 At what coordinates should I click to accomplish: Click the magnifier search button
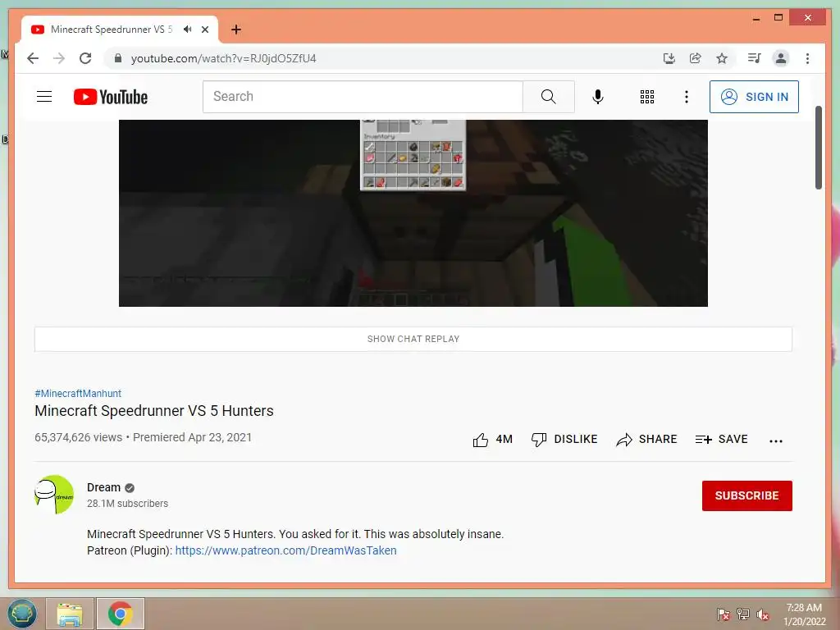[549, 97]
